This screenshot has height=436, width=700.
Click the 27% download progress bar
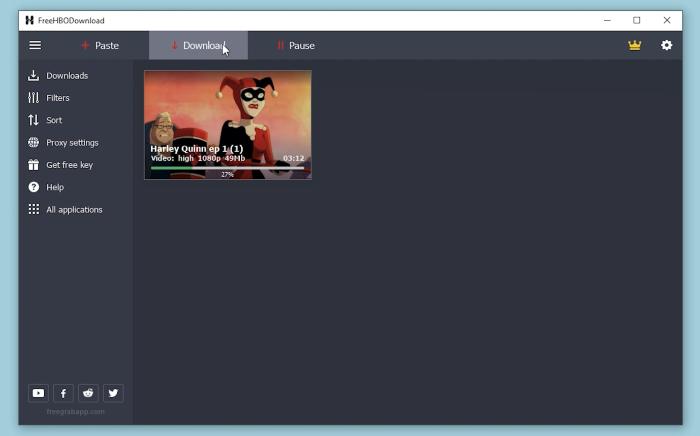(227, 168)
